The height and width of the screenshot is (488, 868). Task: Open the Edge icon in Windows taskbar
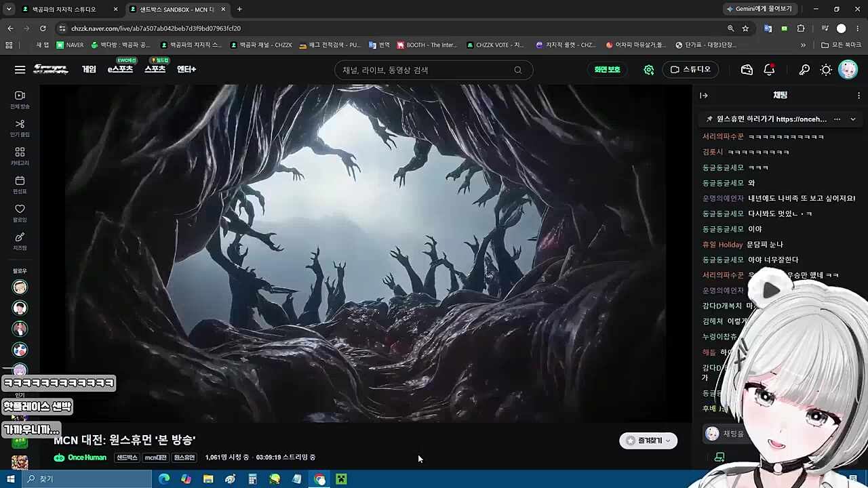(164, 479)
